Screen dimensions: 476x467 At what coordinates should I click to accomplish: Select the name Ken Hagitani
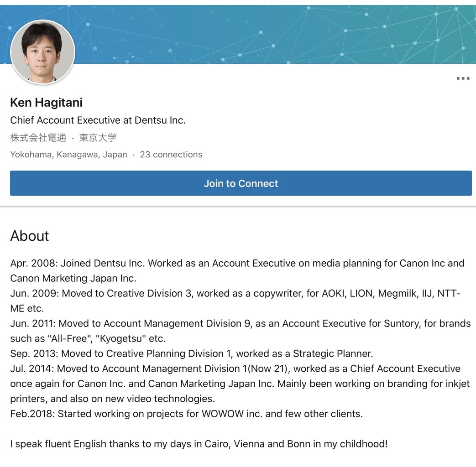pos(46,103)
